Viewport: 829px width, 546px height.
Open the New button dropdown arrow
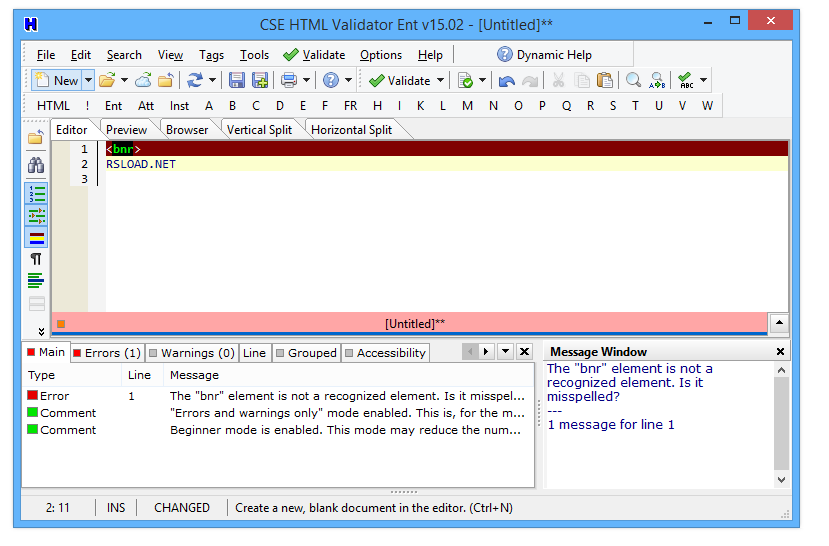point(88,81)
